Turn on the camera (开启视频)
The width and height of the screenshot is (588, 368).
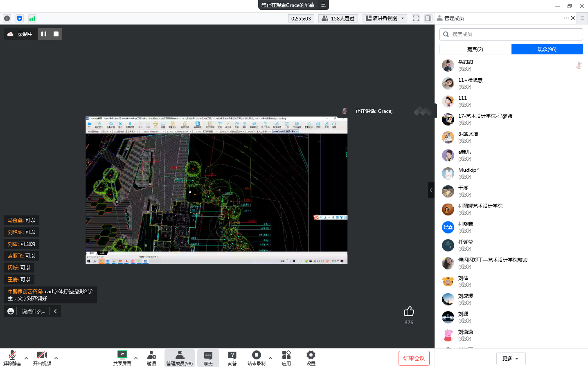coord(42,358)
